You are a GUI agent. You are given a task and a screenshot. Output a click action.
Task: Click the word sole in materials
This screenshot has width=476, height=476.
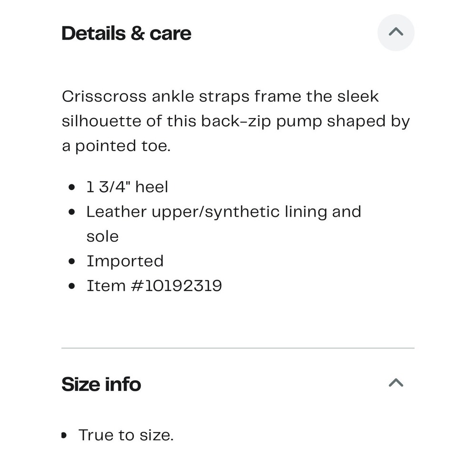click(102, 237)
